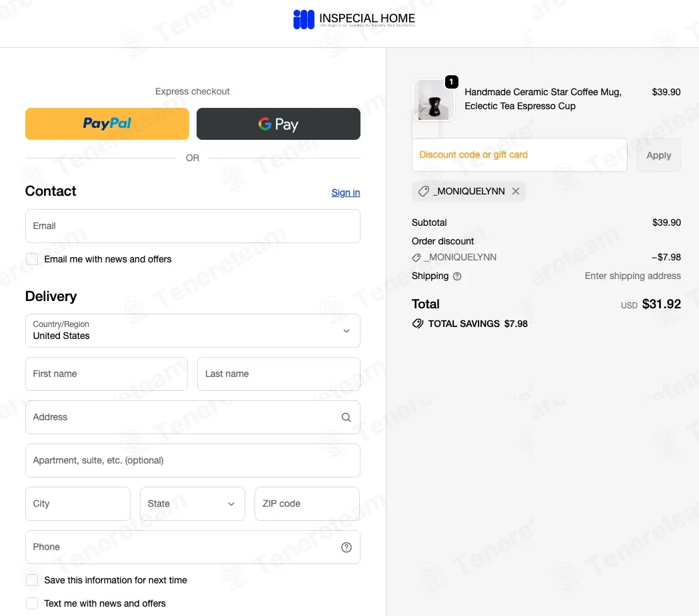Pay with PayPal express checkout

(x=107, y=124)
